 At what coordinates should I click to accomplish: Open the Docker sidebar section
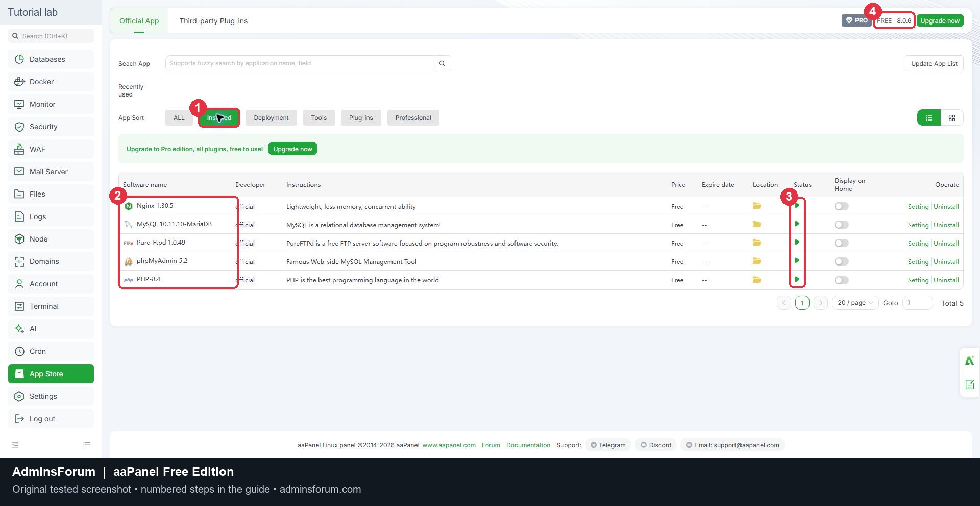(51, 82)
